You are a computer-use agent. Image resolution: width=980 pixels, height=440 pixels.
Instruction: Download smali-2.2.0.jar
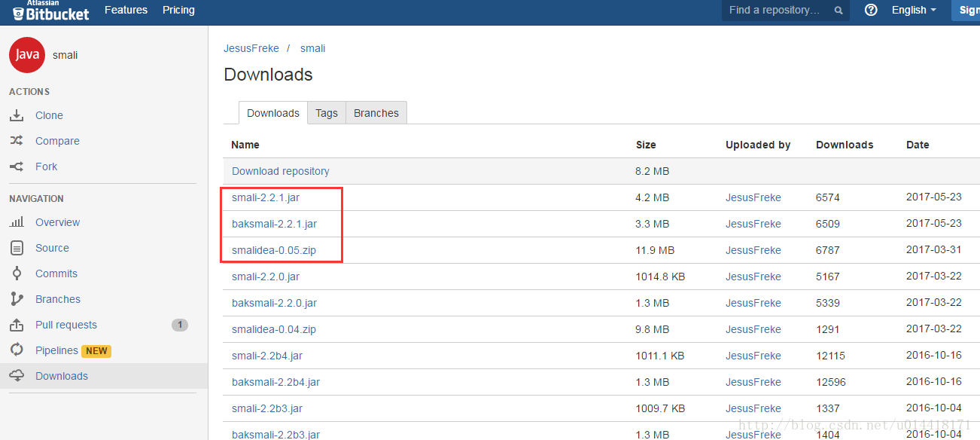click(x=266, y=277)
